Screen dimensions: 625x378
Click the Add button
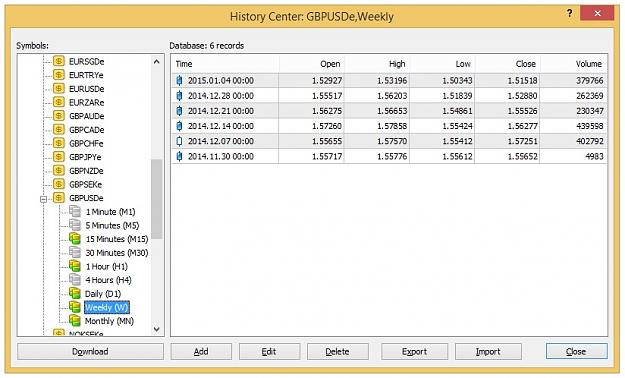[x=201, y=351]
